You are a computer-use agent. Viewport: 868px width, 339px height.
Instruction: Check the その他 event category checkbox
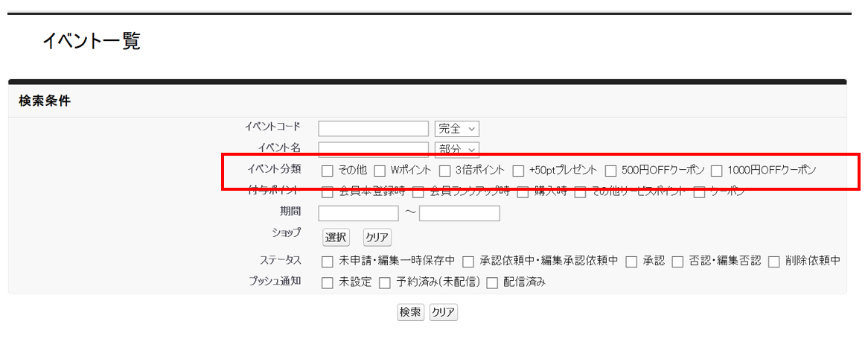coord(328,171)
